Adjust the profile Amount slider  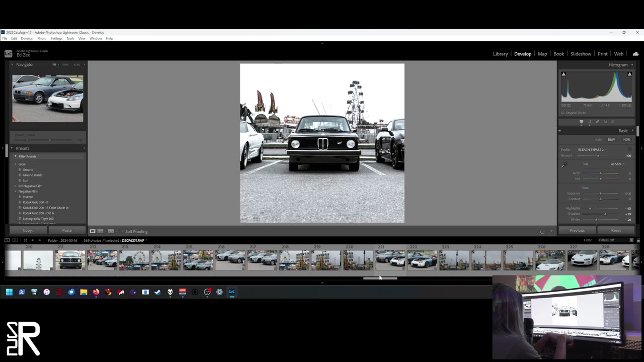point(598,155)
